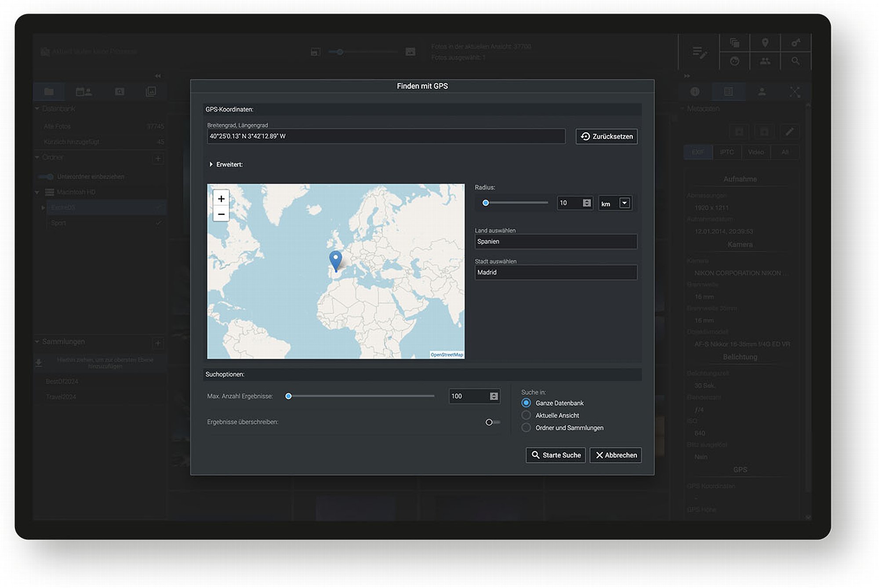
Task: Select Aktuelle Ansicht radio button
Action: coord(526,415)
